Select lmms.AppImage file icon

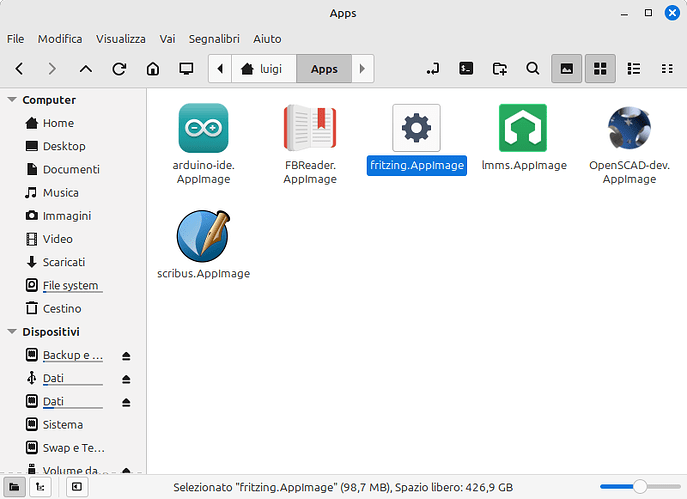point(523,128)
